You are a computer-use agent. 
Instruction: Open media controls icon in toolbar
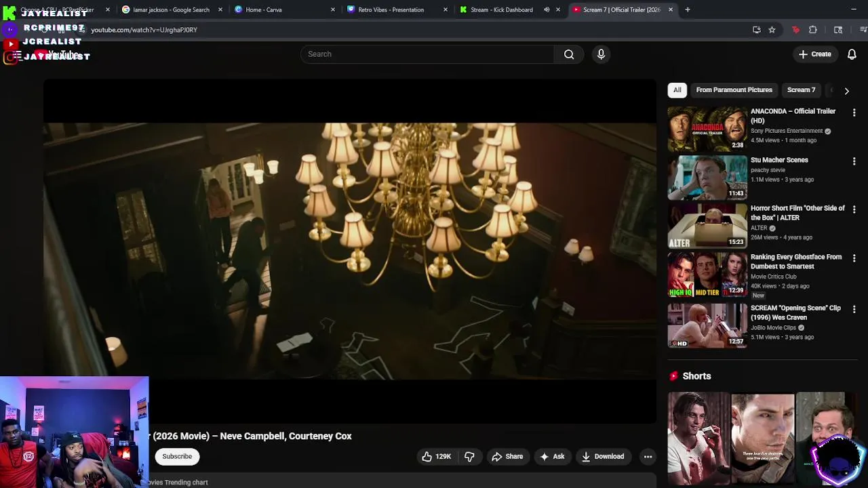tap(863, 30)
